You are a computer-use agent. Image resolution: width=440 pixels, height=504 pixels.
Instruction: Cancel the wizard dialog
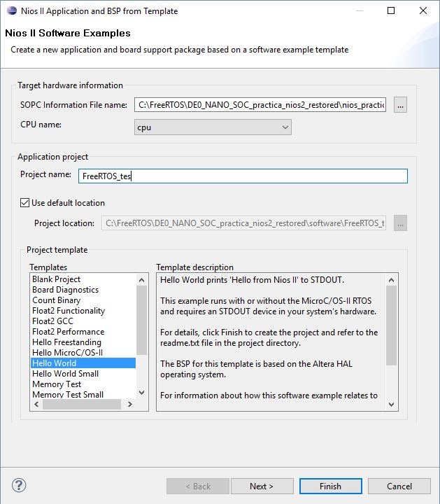[399, 486]
